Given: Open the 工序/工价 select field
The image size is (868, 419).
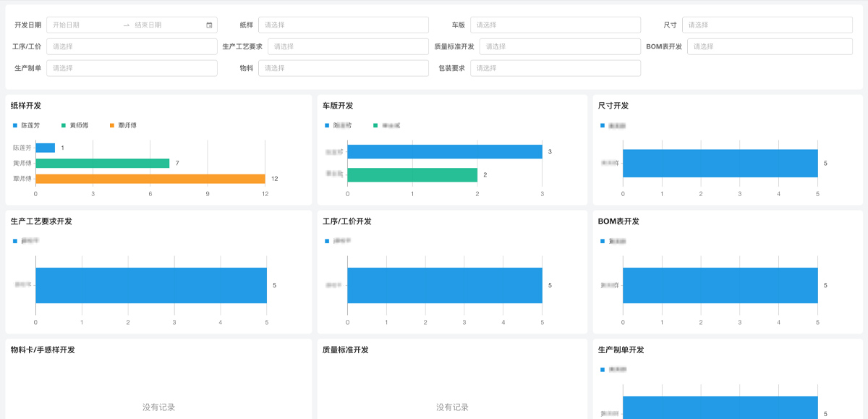Looking at the screenshot, I should coord(132,47).
